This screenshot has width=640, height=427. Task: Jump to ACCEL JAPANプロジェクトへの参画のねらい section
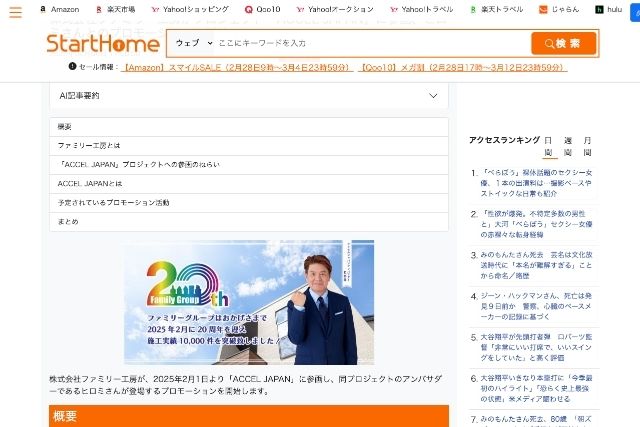[249, 165]
